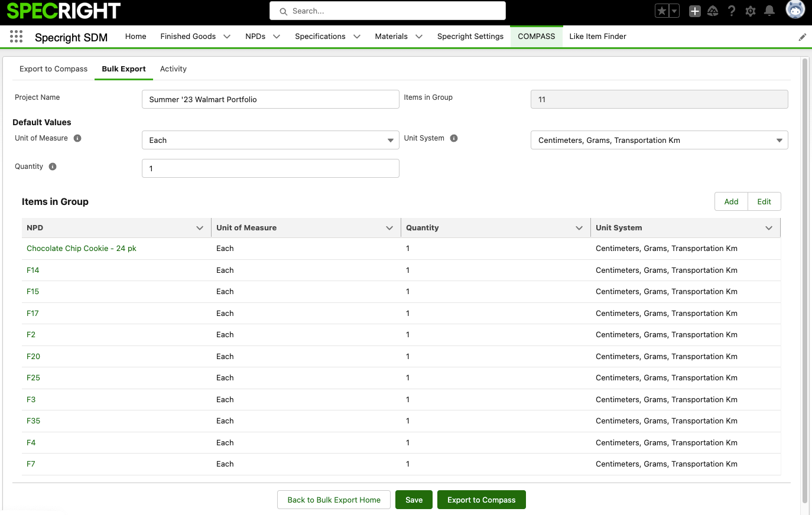Click Back to Bulk Export Home
Screen dimensions: 812x515
point(334,500)
